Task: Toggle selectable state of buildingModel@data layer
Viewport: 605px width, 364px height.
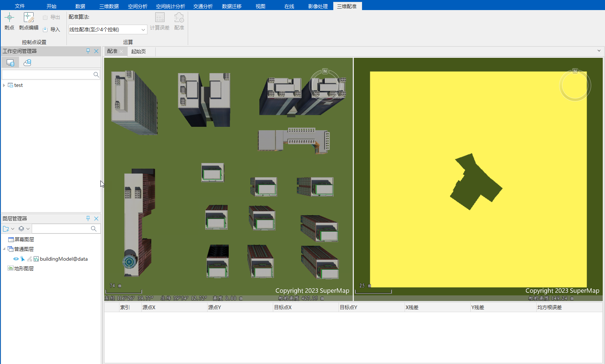Action: (23, 259)
